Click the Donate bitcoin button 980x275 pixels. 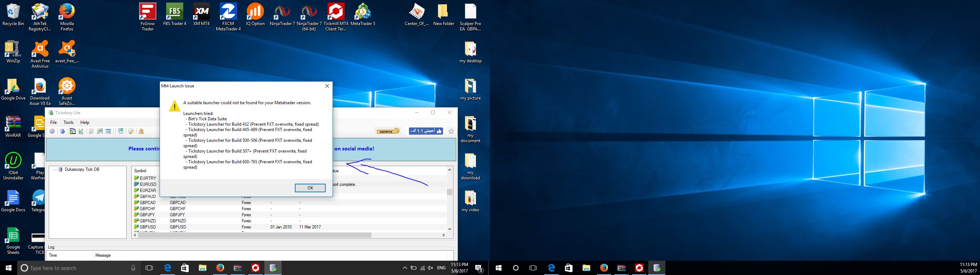pos(388,131)
